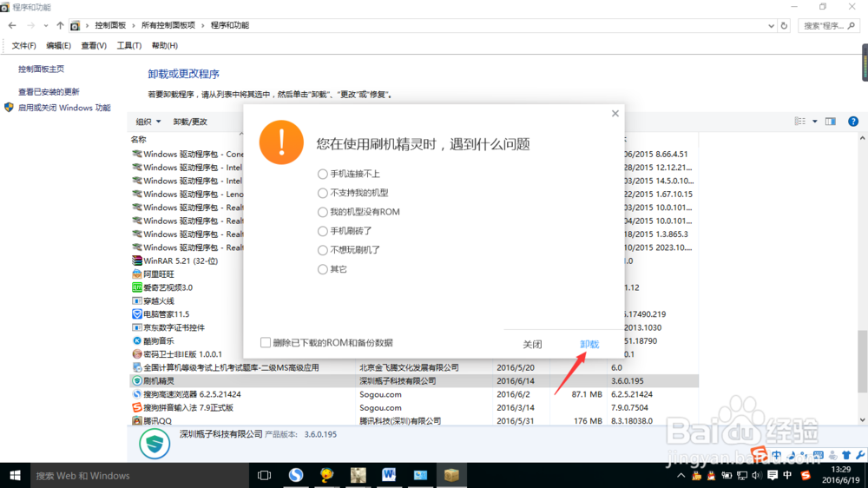Select radio option 手机连接不上
Image resolution: width=868 pixels, height=488 pixels.
[323, 174]
